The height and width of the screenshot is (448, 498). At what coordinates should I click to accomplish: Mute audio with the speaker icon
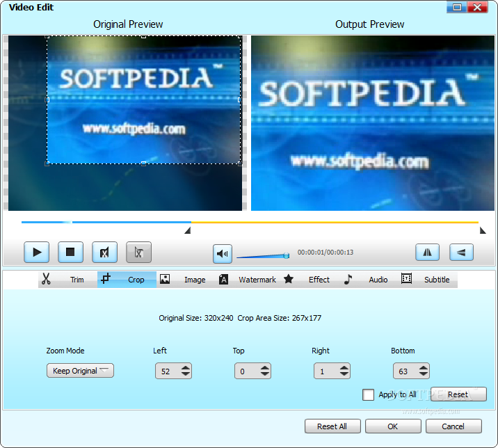click(x=223, y=254)
